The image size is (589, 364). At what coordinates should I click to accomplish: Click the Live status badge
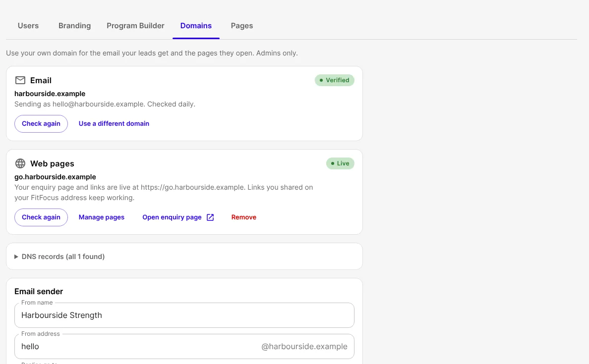point(340,163)
